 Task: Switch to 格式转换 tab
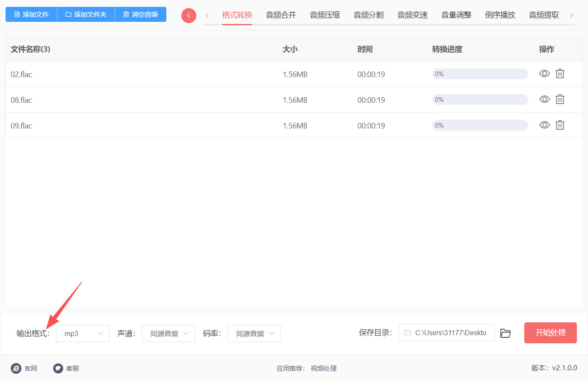(237, 15)
